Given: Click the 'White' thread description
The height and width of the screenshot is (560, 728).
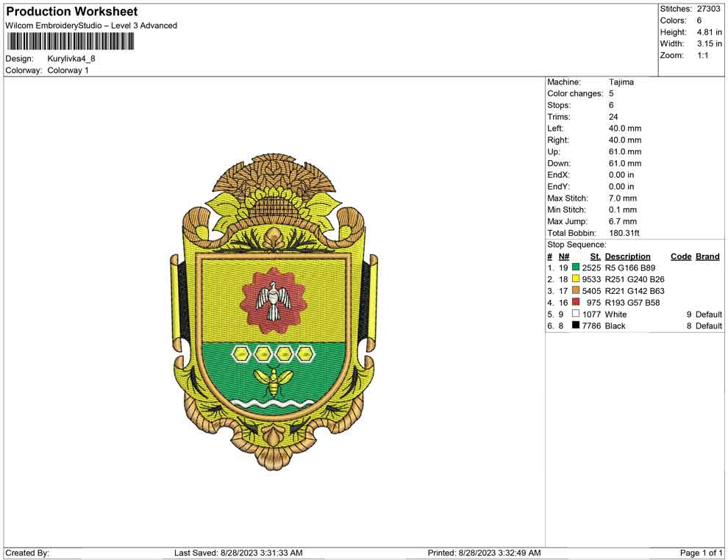Looking at the screenshot, I should [615, 314].
